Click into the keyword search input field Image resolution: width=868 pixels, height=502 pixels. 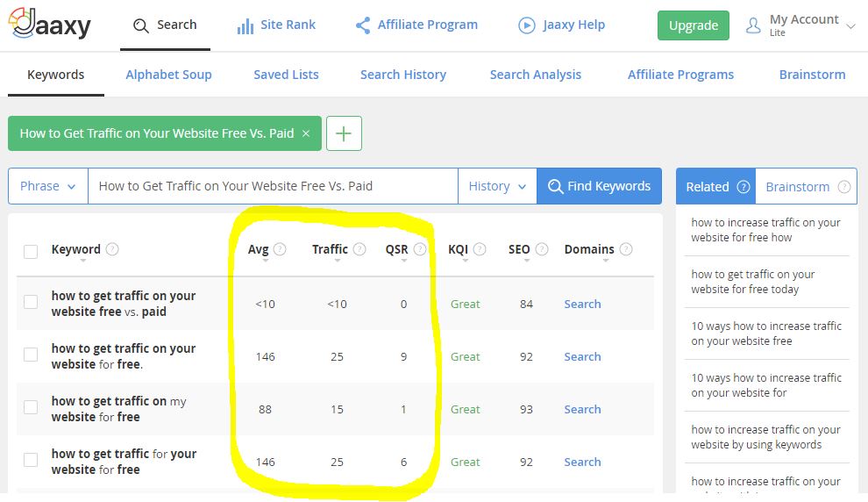point(273,186)
